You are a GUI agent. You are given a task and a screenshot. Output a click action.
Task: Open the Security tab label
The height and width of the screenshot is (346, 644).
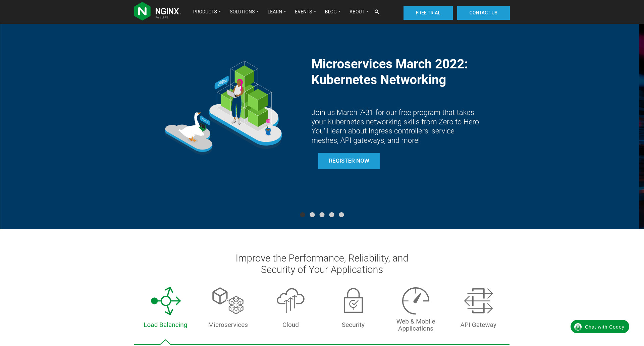(x=353, y=325)
